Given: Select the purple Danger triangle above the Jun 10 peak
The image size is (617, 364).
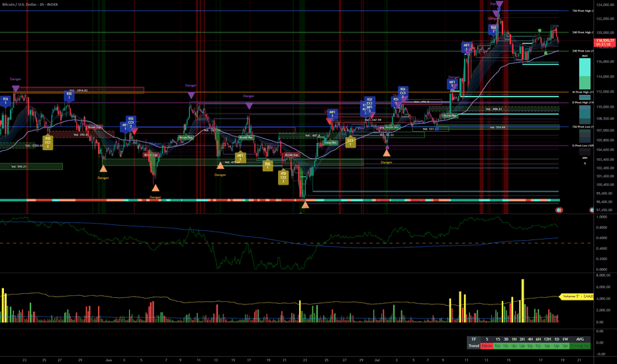Looking at the screenshot, I should [x=191, y=95].
